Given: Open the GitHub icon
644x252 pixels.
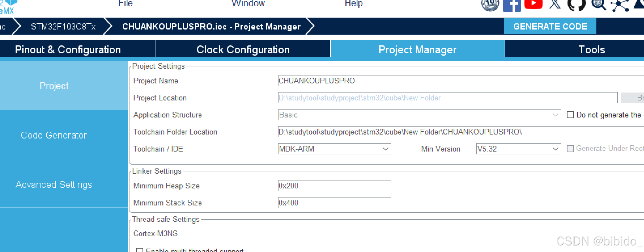Looking at the screenshot, I should click(577, 5).
